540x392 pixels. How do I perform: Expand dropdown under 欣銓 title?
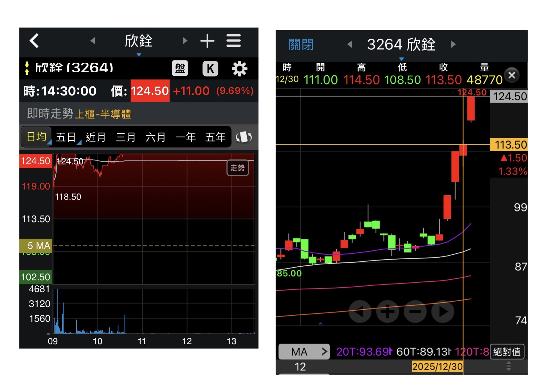pos(139,55)
